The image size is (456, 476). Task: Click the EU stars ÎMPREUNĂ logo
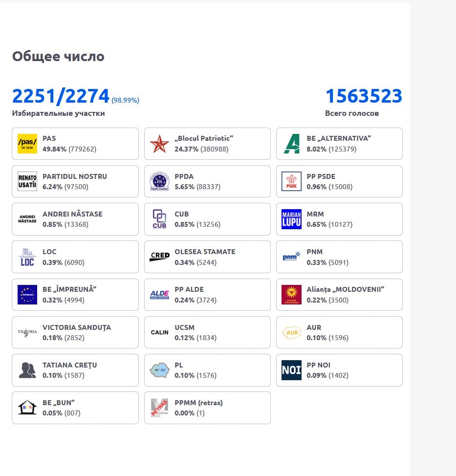click(x=27, y=295)
